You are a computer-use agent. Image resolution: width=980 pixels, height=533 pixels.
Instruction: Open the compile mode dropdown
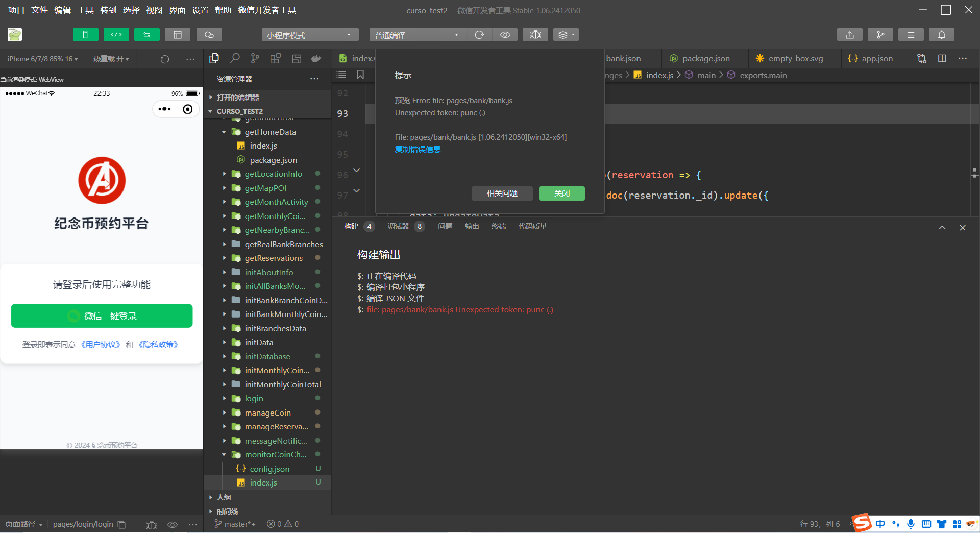(418, 35)
